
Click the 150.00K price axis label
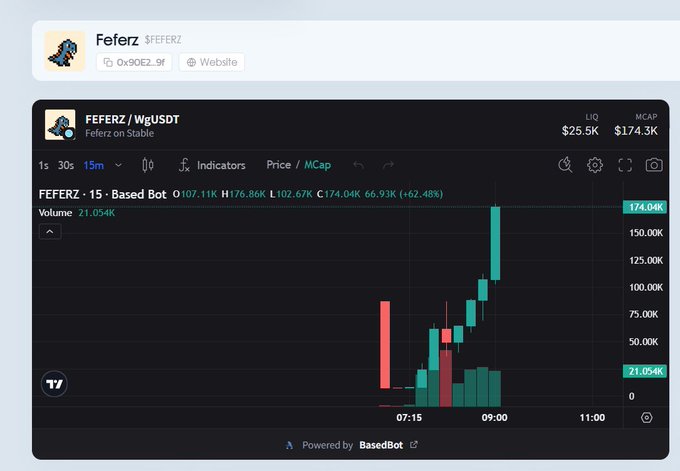646,233
